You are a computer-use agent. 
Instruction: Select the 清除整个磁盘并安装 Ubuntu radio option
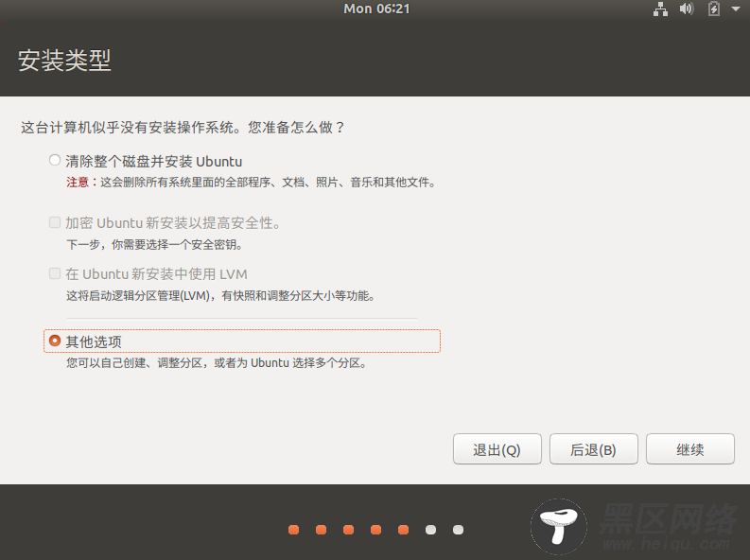tap(55, 160)
